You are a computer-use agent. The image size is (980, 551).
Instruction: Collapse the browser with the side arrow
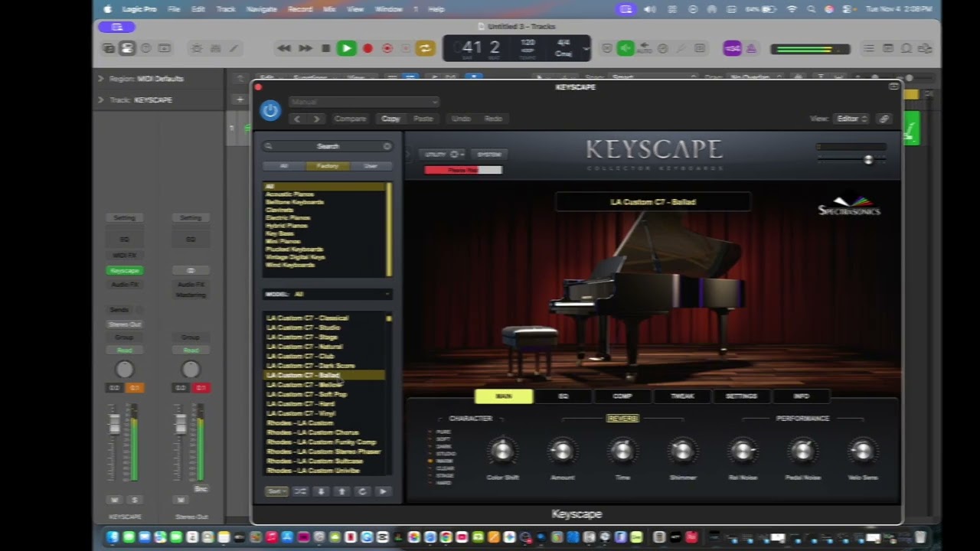408,155
